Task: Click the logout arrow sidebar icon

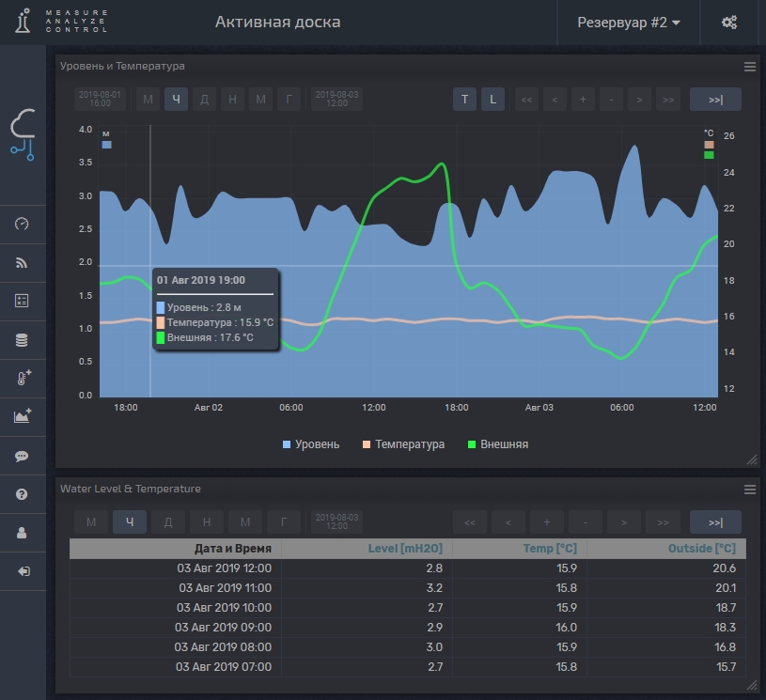Action: (x=23, y=571)
